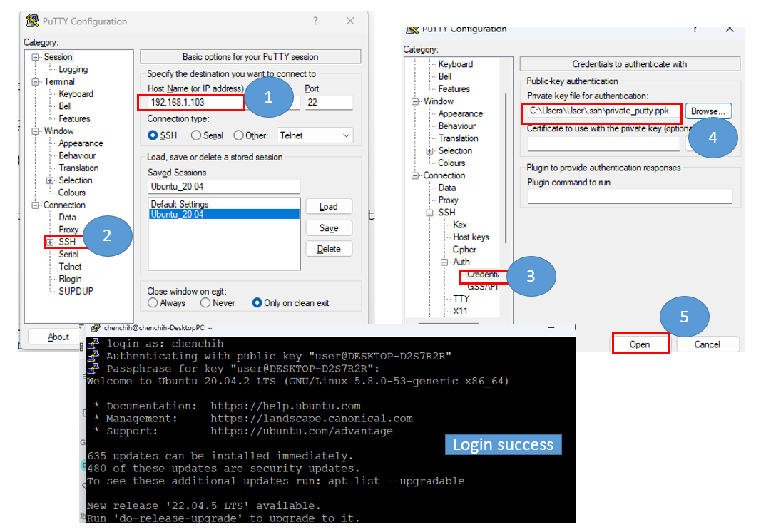Select the Serial connection type radio button
This screenshot has width=761, height=532.
point(196,135)
